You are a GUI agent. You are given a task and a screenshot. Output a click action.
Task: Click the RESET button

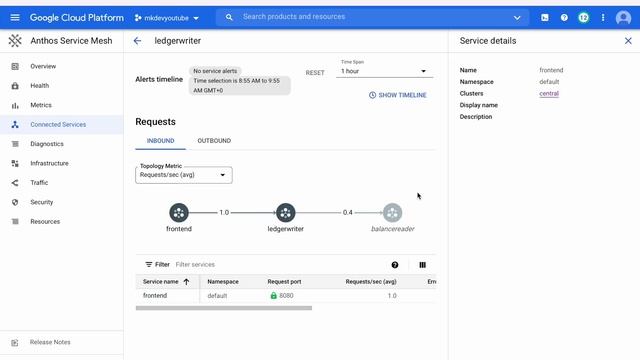[x=315, y=73]
